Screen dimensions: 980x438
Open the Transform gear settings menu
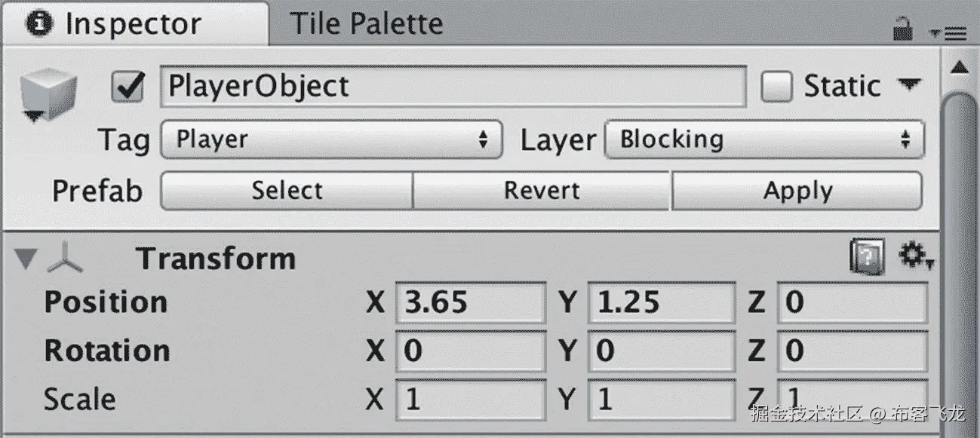[916, 257]
